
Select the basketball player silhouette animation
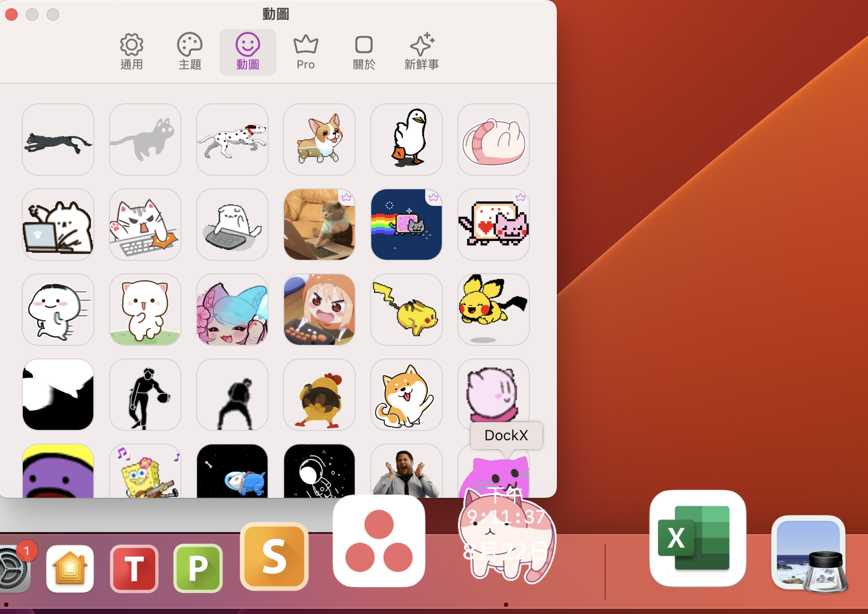coord(145,395)
